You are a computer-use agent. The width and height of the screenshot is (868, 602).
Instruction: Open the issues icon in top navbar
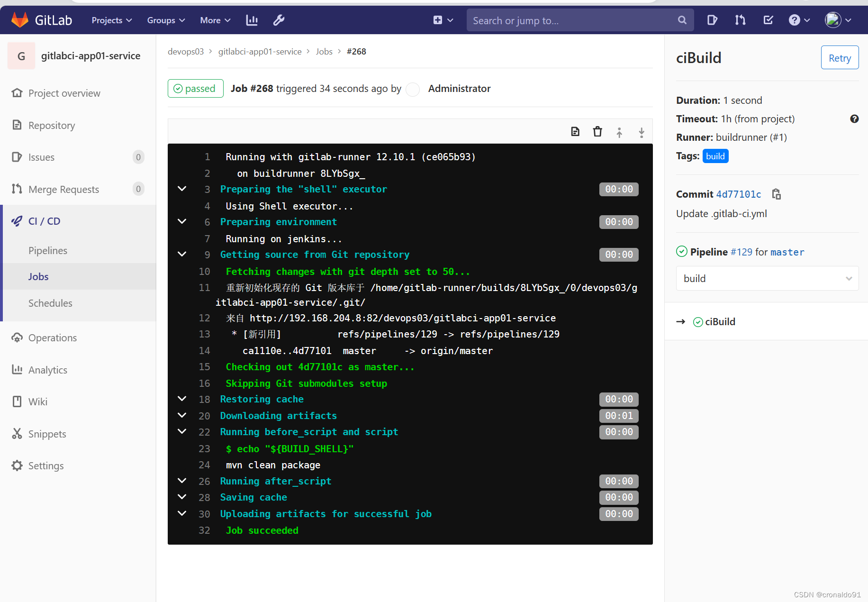pyautogui.click(x=712, y=20)
